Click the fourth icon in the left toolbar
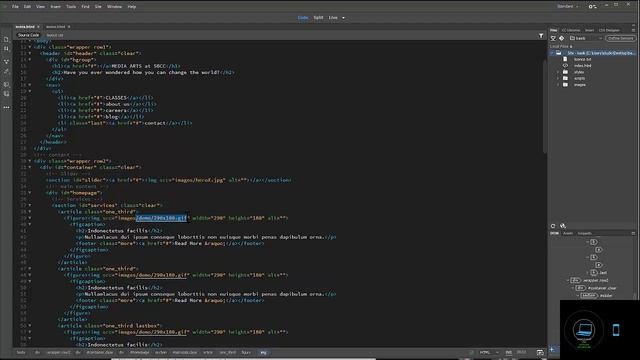Image resolution: width=640 pixels, height=360 pixels. [6, 71]
